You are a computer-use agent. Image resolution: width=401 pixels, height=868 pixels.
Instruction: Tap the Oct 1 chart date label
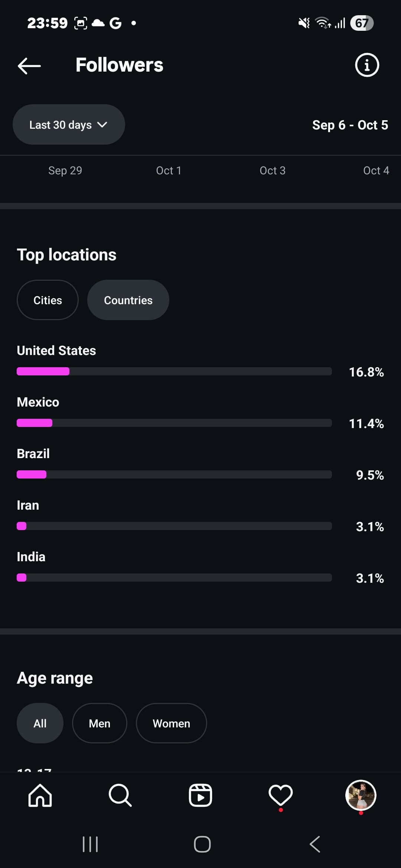point(169,171)
